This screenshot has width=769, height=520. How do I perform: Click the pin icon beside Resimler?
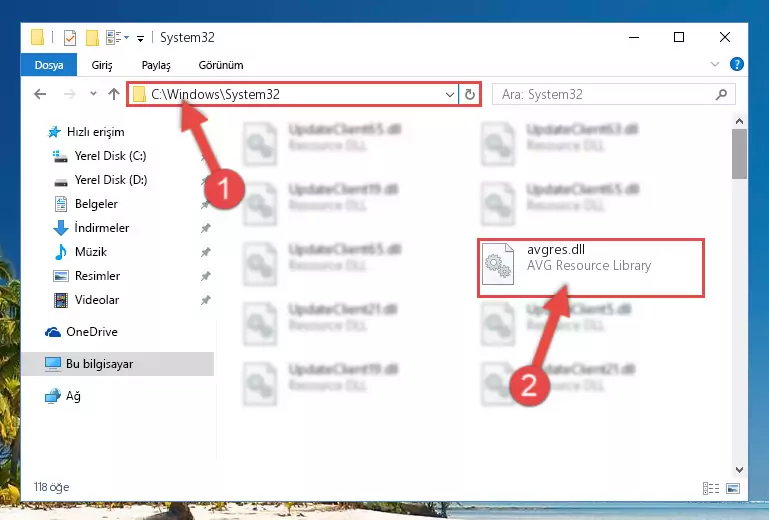point(205,276)
